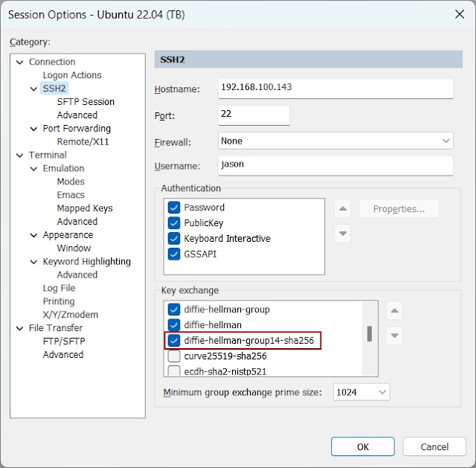This screenshot has width=476, height=468.
Task: Collapse the Connection tree node
Action: point(20,62)
